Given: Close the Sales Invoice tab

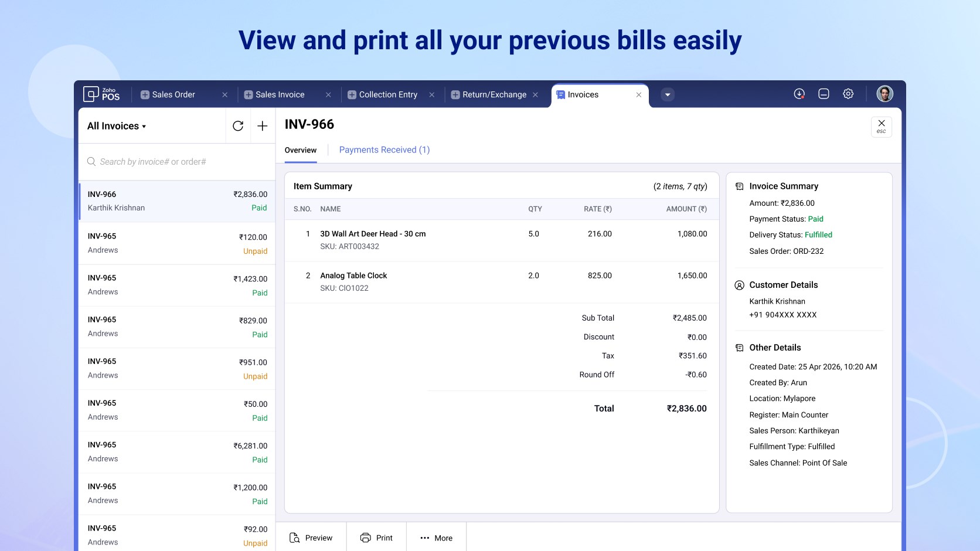Looking at the screenshot, I should tap(328, 95).
